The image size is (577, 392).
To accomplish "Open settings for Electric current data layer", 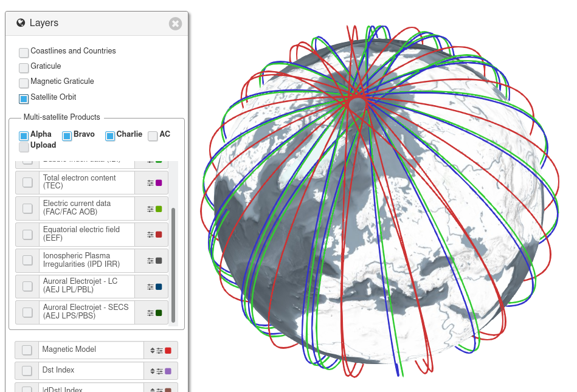I will click(151, 208).
